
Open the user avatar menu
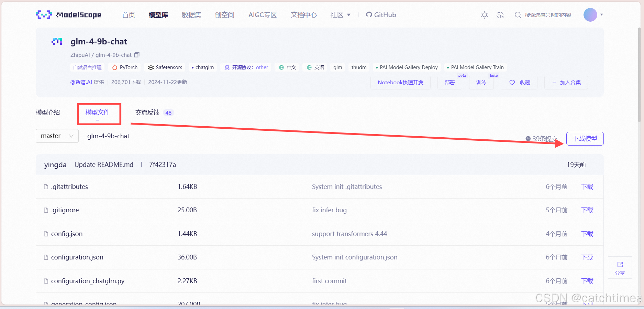[590, 15]
